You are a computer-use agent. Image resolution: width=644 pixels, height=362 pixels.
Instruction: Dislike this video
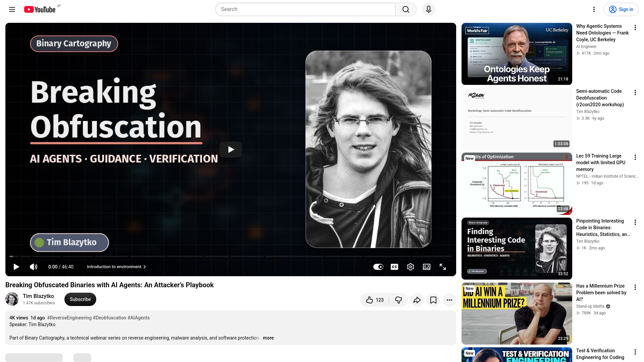pos(398,300)
